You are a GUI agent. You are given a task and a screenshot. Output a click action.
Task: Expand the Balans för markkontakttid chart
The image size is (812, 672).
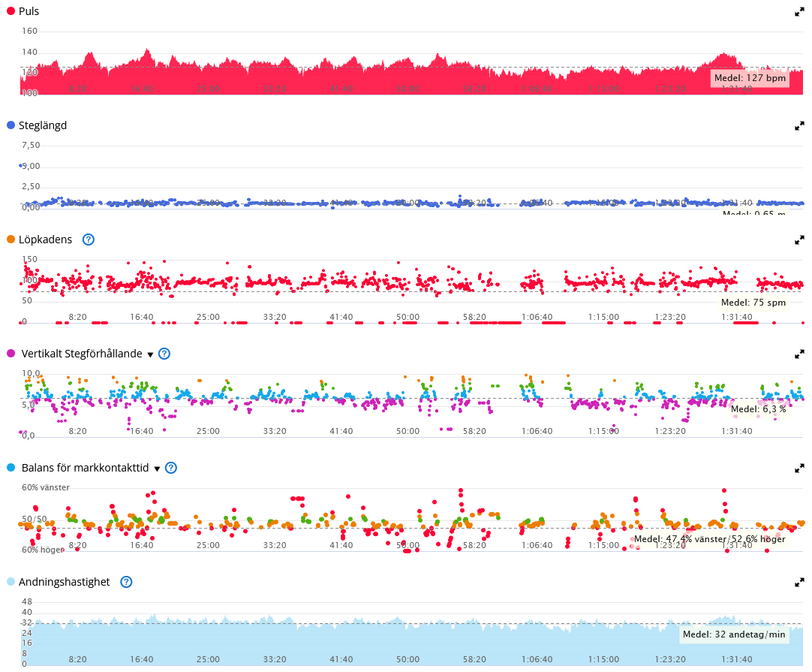799,468
